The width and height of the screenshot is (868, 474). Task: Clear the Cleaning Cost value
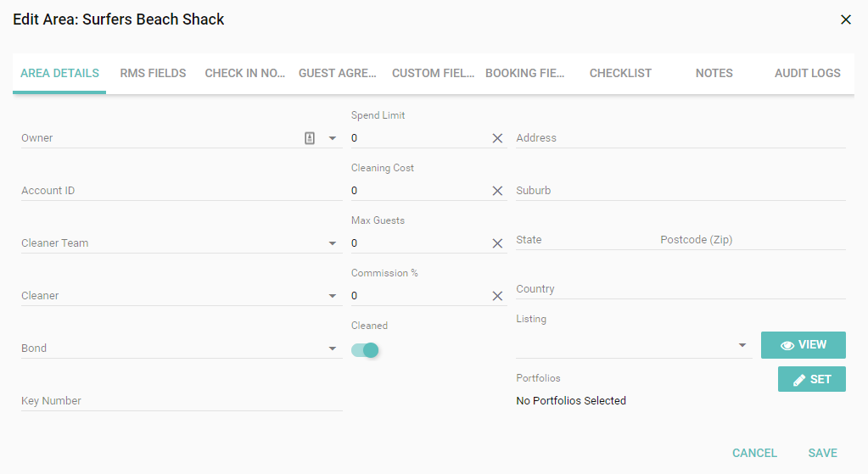[x=498, y=191]
